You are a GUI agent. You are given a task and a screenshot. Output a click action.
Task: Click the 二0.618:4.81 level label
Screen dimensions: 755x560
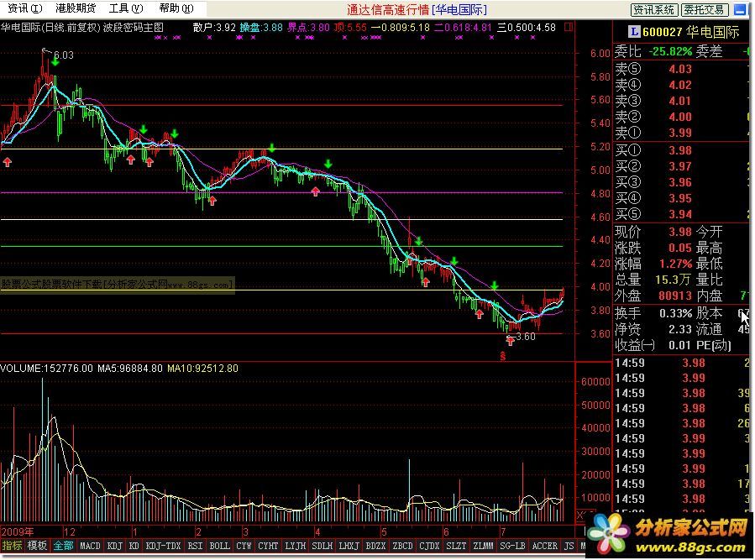tap(464, 28)
